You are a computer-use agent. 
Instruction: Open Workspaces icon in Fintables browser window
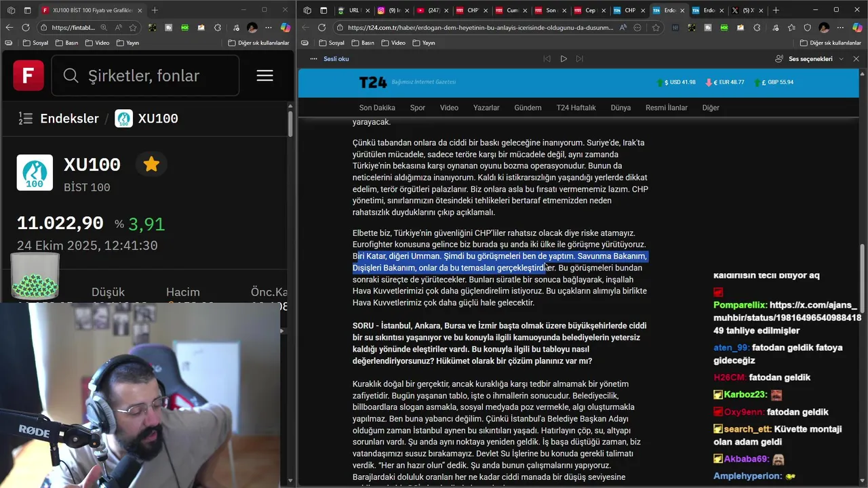(9, 10)
